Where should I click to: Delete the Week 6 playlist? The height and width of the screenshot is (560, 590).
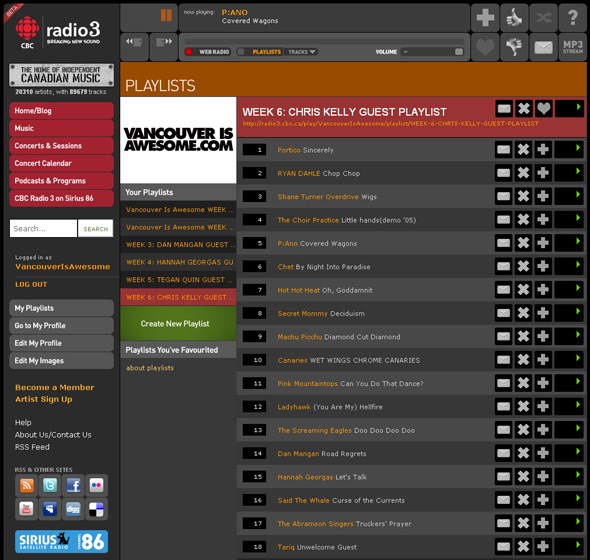[523, 108]
